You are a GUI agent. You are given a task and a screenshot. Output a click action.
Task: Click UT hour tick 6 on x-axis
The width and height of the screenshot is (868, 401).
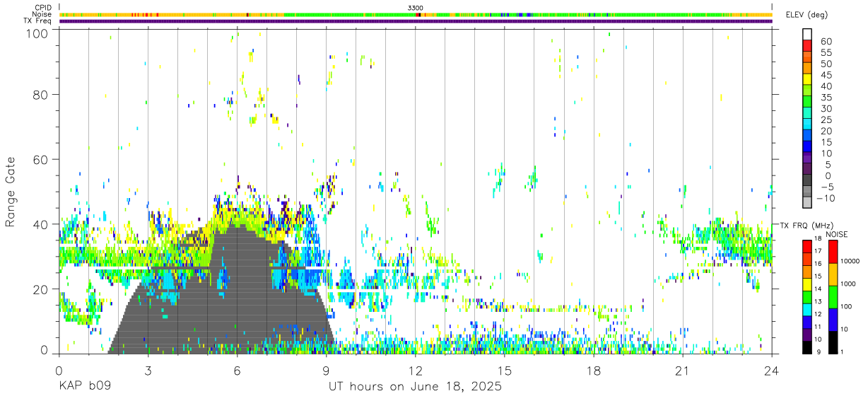[x=237, y=370]
